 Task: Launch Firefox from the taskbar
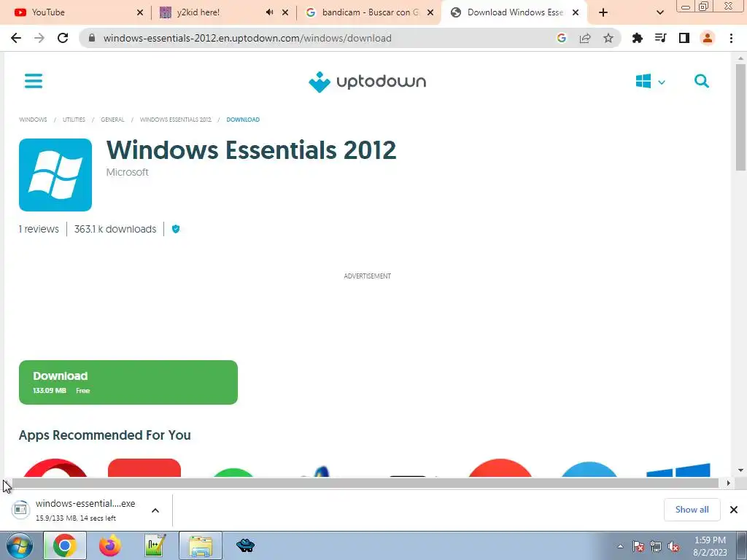(x=110, y=545)
